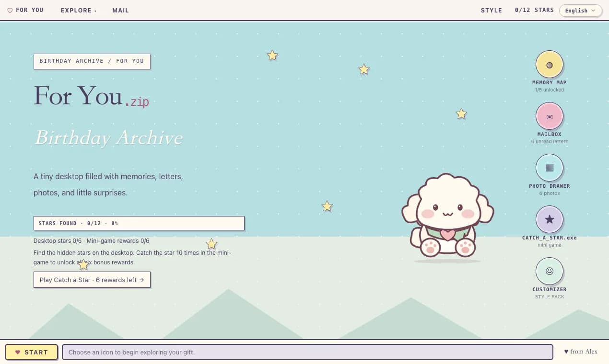Click the fluffy puppy mascot
Screen dimensions: 609x364
click(447, 216)
